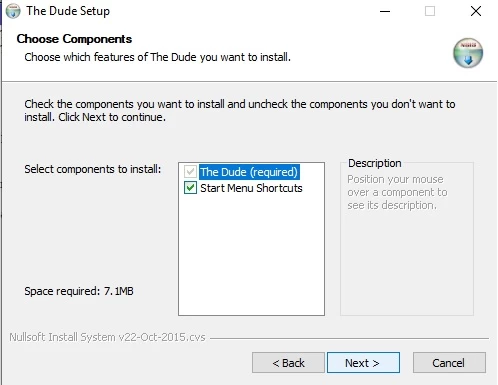
Task: Cancel The Dude setup
Action: 449,362
